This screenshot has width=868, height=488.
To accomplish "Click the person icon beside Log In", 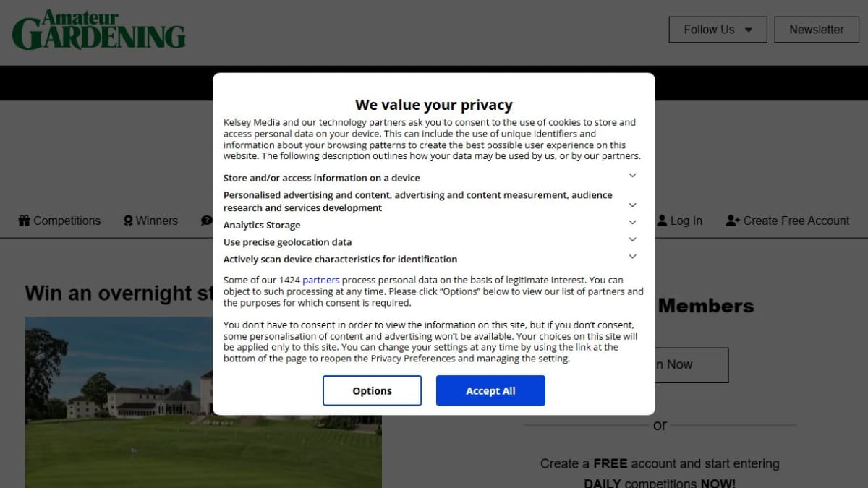I will (662, 221).
